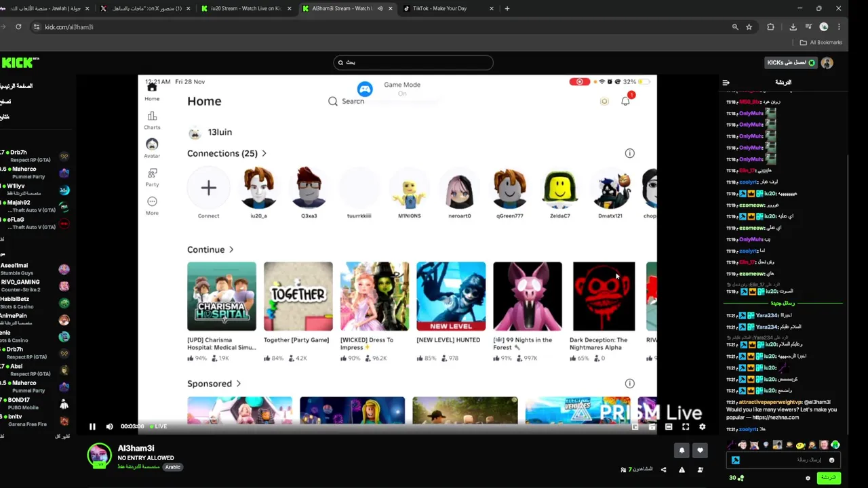This screenshot has width=868, height=488.
Task: Click the green chat send button
Action: point(828,478)
